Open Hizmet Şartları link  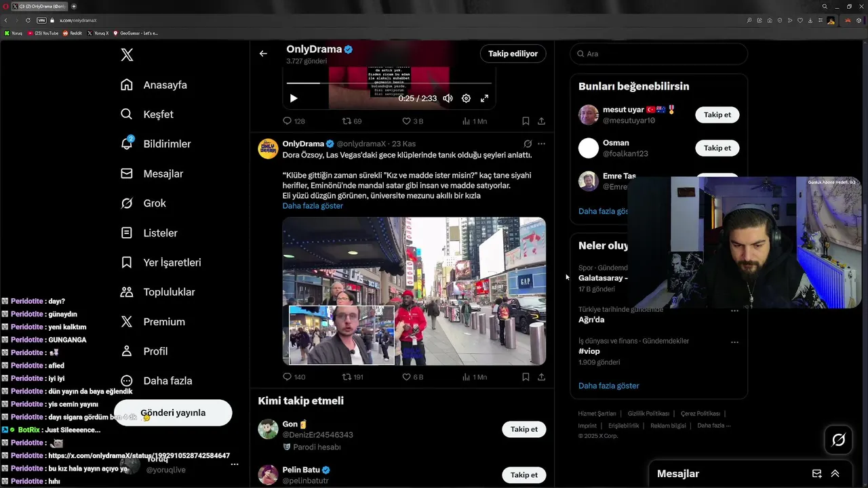pyautogui.click(x=597, y=413)
